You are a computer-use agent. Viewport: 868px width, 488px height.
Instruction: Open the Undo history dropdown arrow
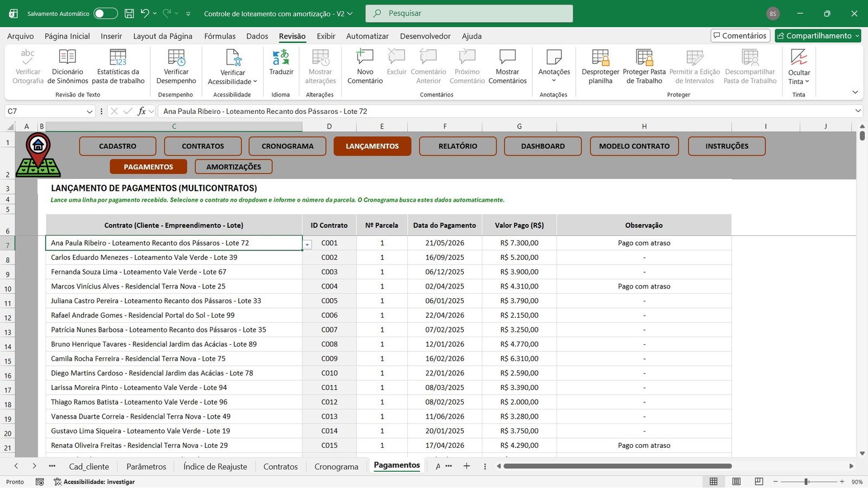click(155, 14)
